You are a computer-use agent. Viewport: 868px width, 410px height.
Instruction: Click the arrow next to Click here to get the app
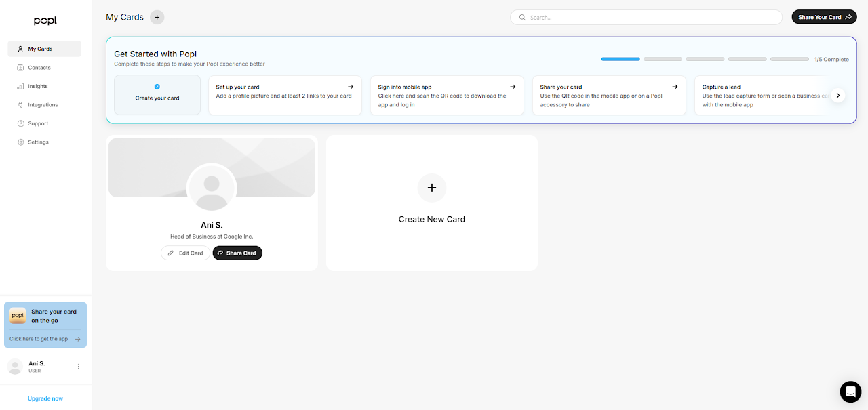tap(78, 339)
